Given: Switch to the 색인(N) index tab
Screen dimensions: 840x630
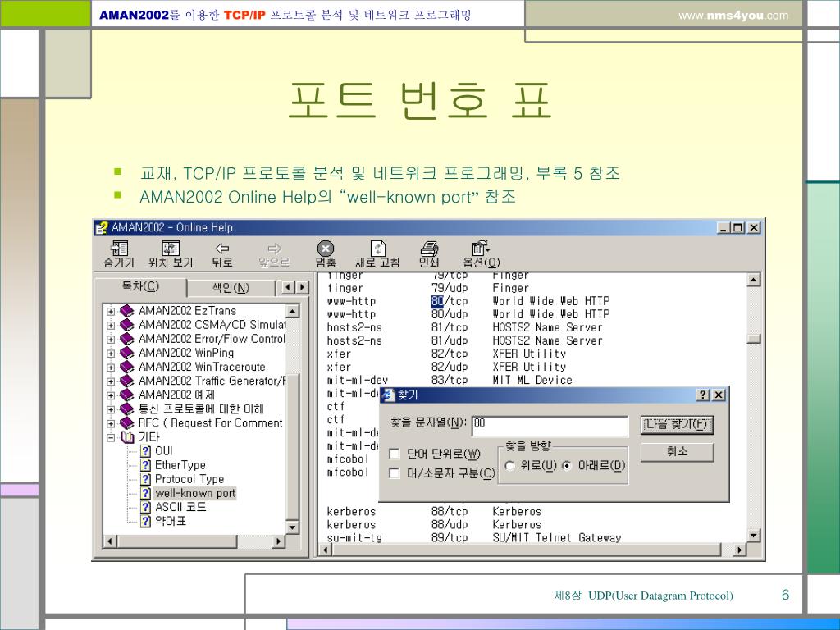Looking at the screenshot, I should click(231, 288).
